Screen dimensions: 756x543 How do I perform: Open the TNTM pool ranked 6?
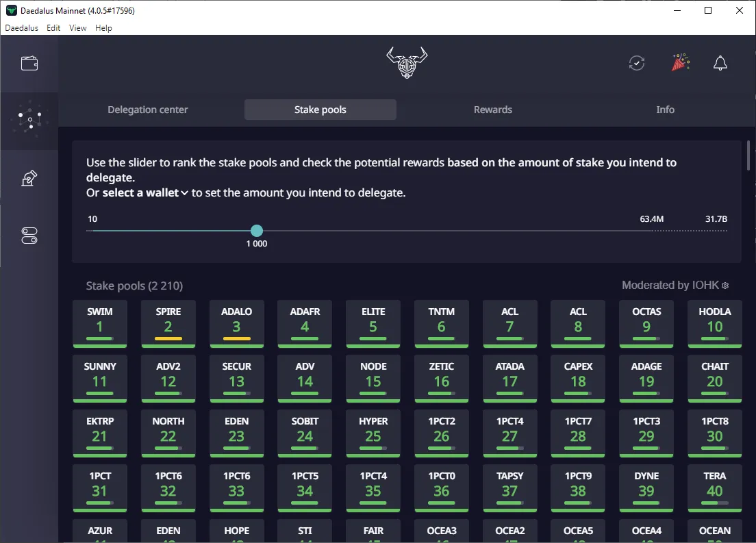(442, 324)
